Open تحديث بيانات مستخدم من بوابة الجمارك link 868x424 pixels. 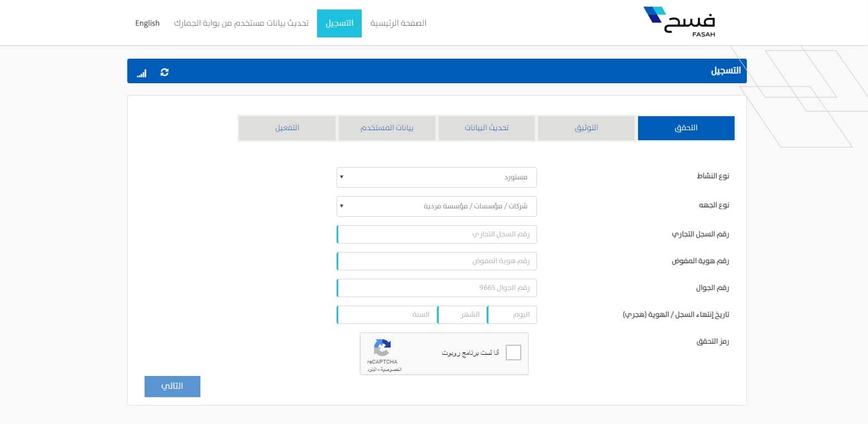click(x=241, y=23)
